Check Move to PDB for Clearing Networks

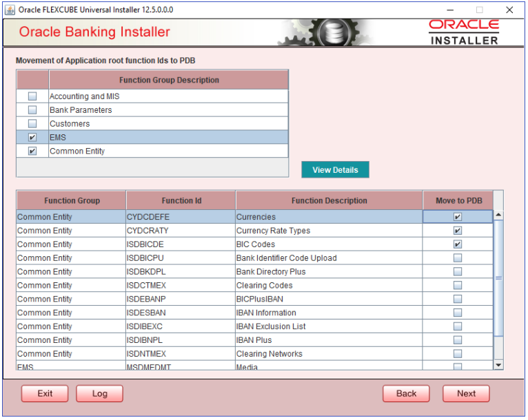click(x=457, y=354)
